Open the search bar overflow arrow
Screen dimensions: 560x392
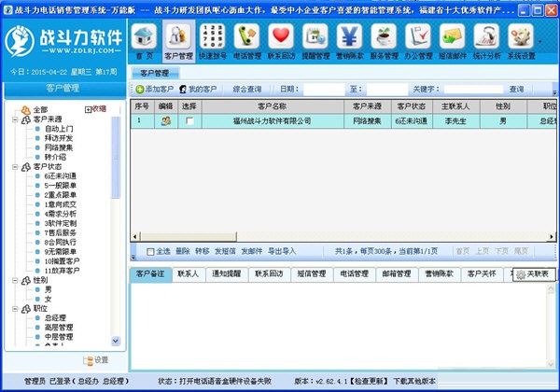(x=554, y=92)
